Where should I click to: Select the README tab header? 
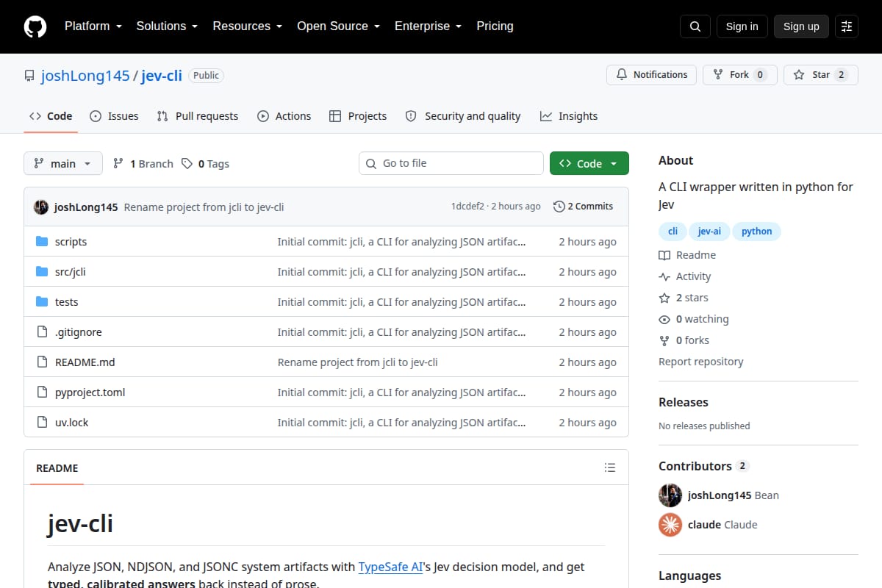coord(57,467)
